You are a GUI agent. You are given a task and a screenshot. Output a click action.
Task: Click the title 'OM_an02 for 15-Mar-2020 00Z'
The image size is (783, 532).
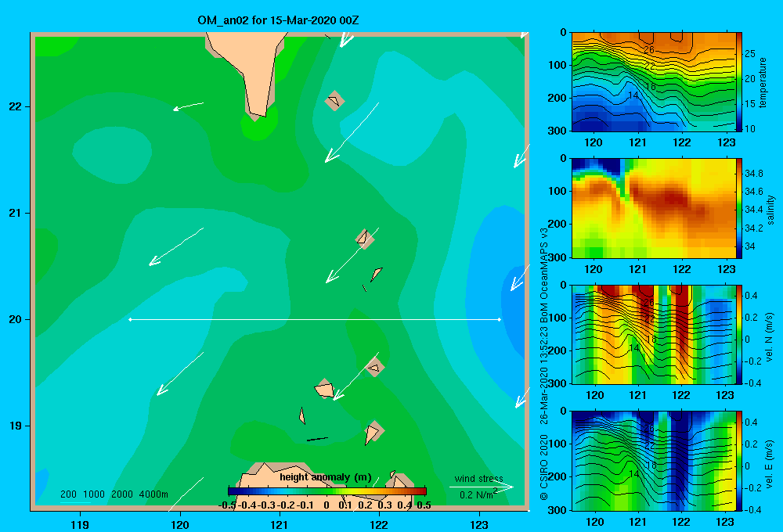click(x=278, y=20)
